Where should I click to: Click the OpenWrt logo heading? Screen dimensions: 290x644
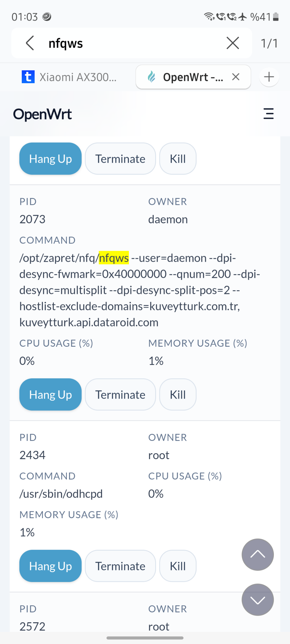pyautogui.click(x=42, y=114)
